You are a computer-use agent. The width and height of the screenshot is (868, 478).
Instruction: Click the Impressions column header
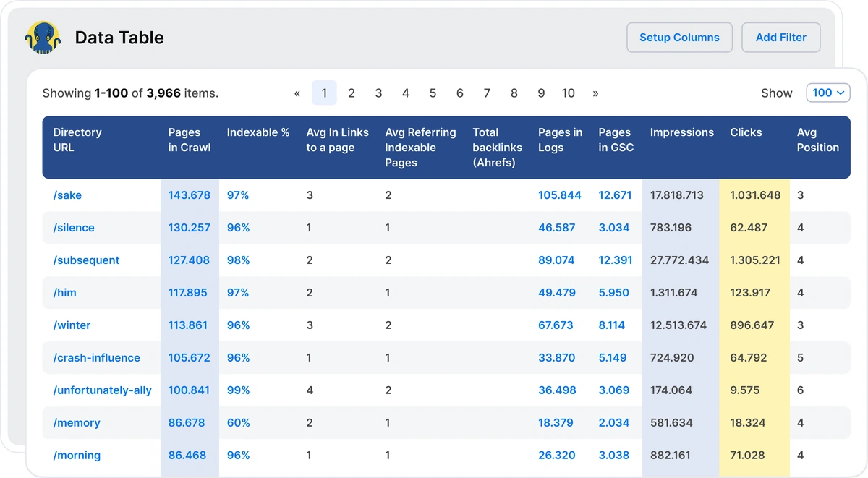(681, 132)
